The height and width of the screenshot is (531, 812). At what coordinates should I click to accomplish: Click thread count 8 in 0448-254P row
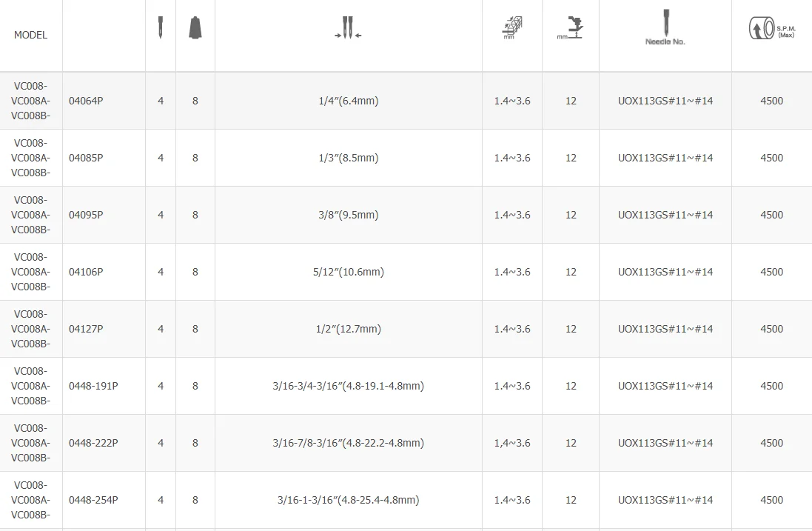pyautogui.click(x=195, y=500)
